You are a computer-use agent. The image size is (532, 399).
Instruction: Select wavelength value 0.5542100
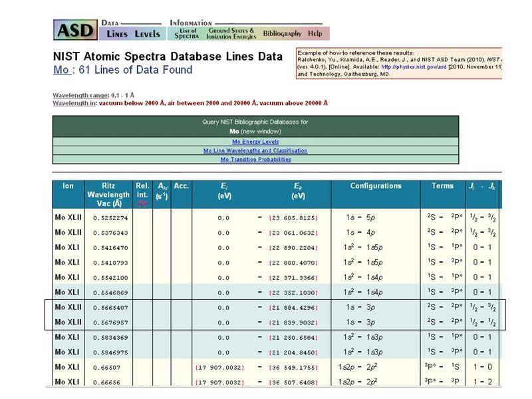110,278
